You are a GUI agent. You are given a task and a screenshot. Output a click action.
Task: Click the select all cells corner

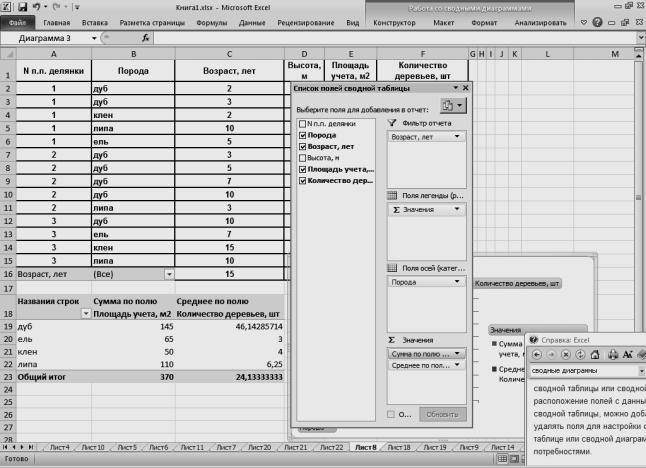click(8, 54)
